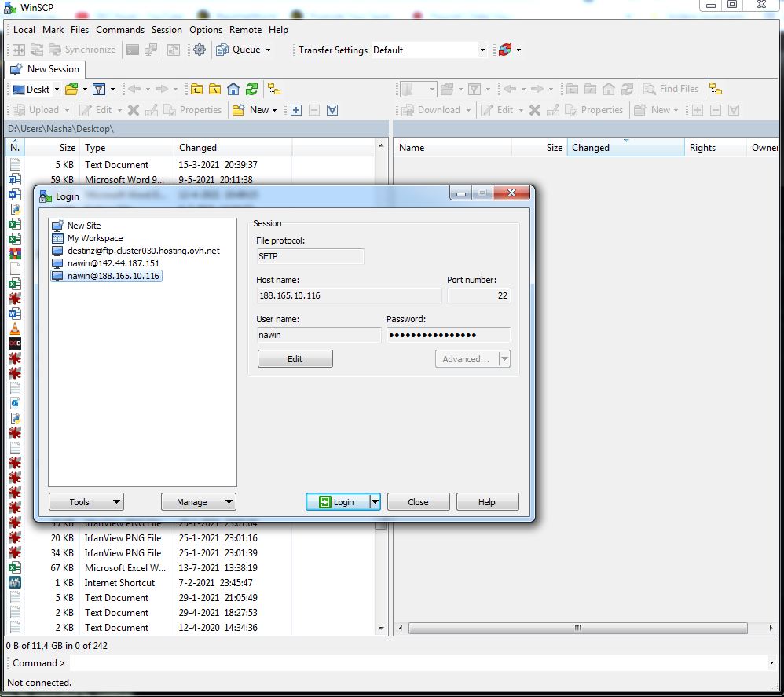Click Edit in the Session group

tap(295, 359)
